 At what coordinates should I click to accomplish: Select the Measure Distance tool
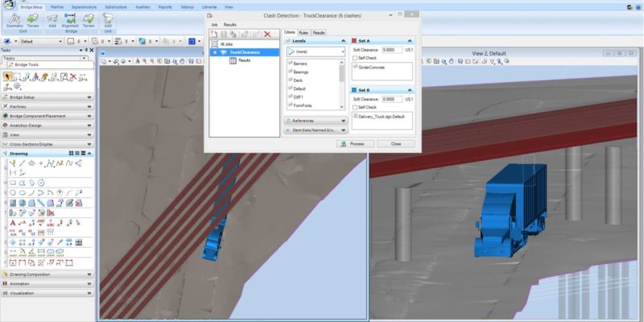pos(13,251)
